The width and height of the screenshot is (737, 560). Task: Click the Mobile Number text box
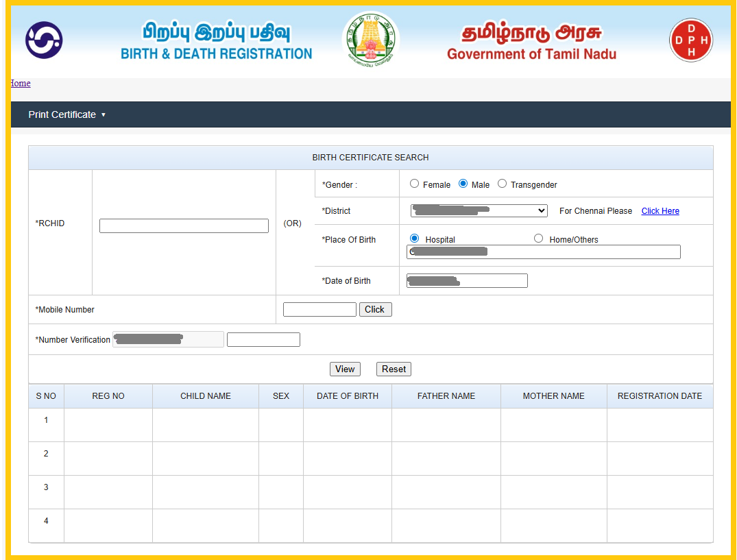click(319, 309)
